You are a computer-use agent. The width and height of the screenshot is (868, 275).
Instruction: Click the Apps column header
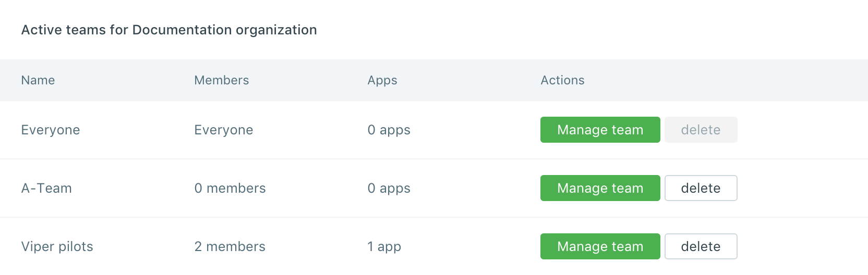[x=382, y=80]
